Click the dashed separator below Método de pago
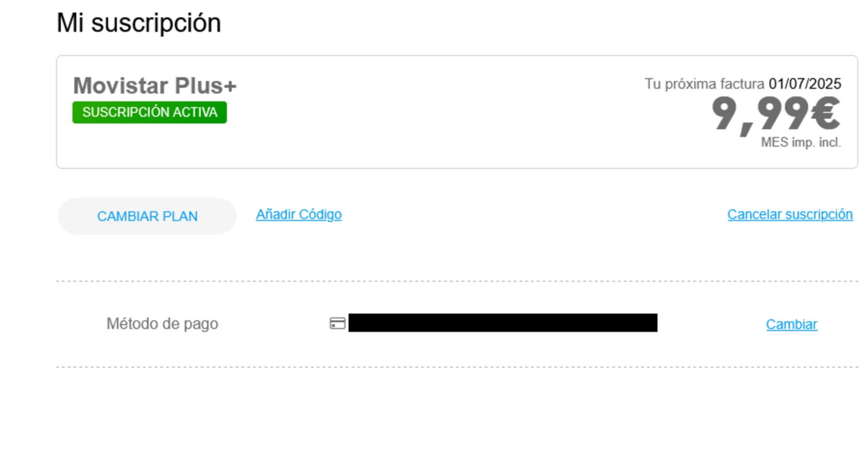 (457, 367)
